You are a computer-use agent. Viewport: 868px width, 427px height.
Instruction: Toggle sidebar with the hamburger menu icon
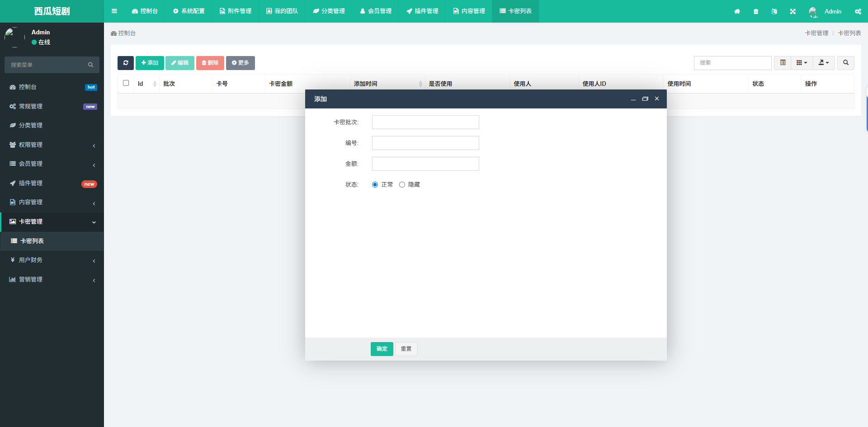(x=114, y=11)
